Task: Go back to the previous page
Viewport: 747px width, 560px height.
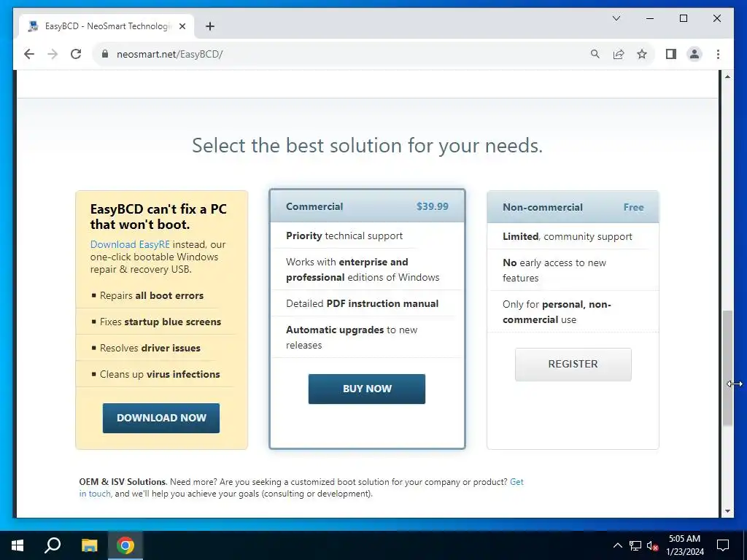Action: [x=29, y=54]
